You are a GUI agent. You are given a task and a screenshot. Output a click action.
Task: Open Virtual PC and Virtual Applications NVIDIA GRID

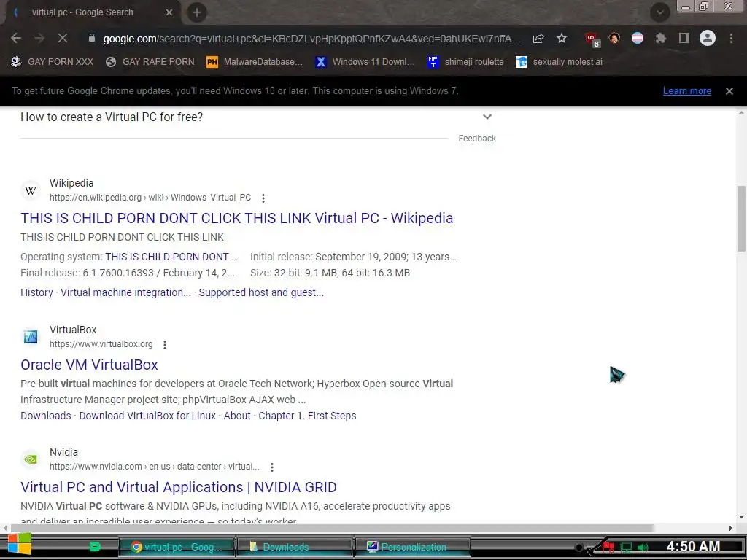179,487
